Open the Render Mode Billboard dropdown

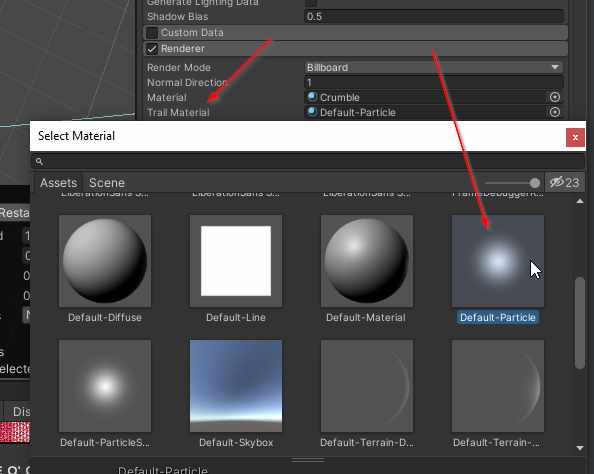(434, 67)
